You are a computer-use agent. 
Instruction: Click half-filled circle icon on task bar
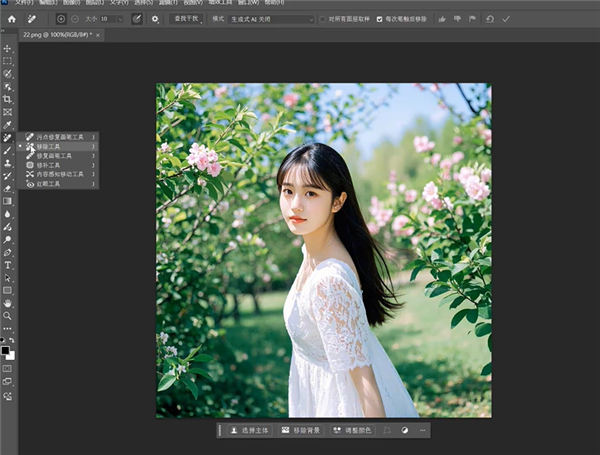(x=405, y=430)
